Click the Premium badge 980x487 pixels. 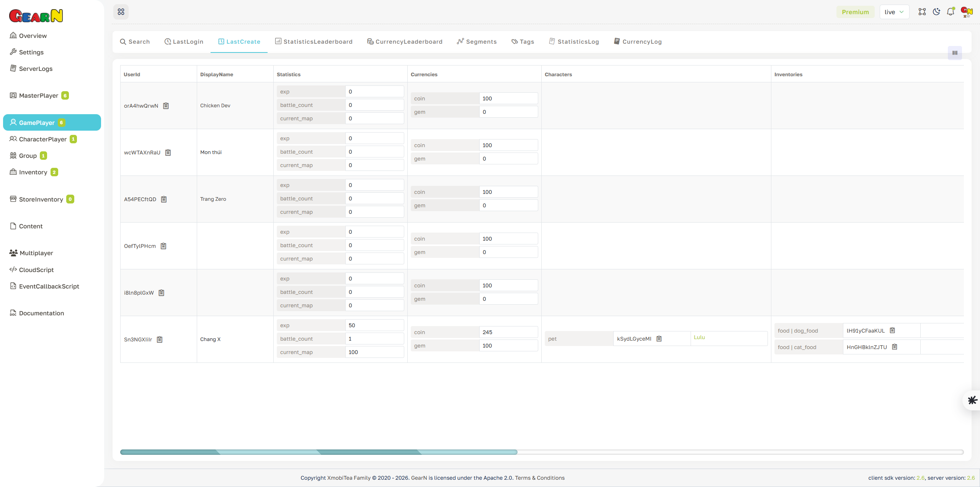[x=855, y=11]
